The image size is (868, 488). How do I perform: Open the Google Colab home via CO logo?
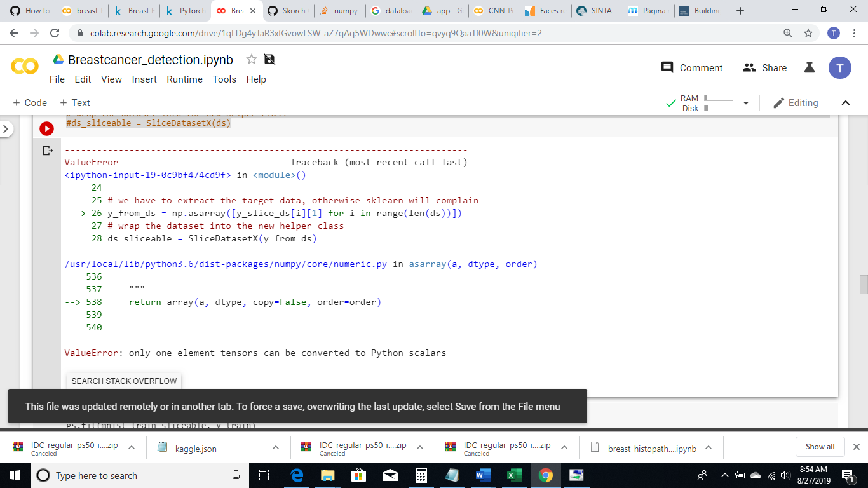(25, 67)
